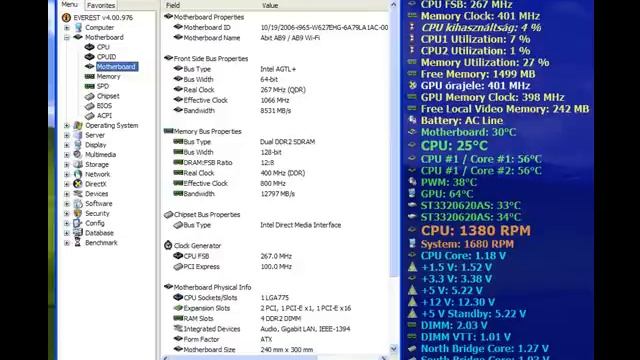Expand the Server tree node
The image size is (640, 360).
coord(67,136)
